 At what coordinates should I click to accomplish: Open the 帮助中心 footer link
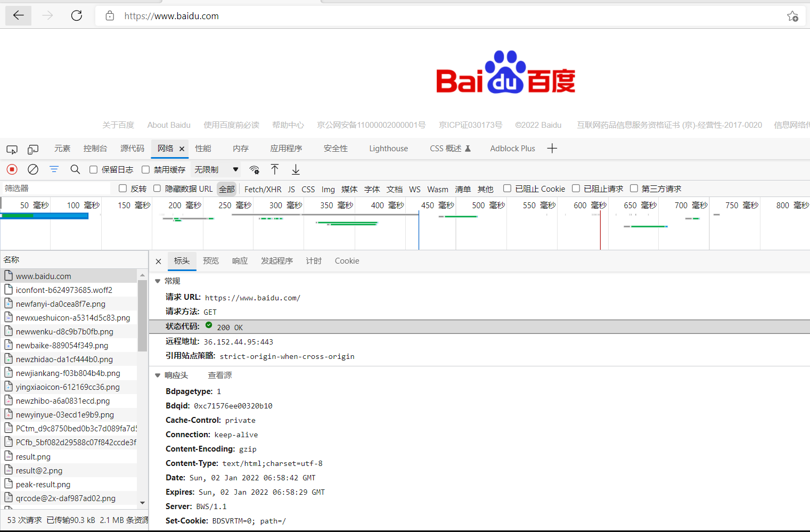[288, 125]
